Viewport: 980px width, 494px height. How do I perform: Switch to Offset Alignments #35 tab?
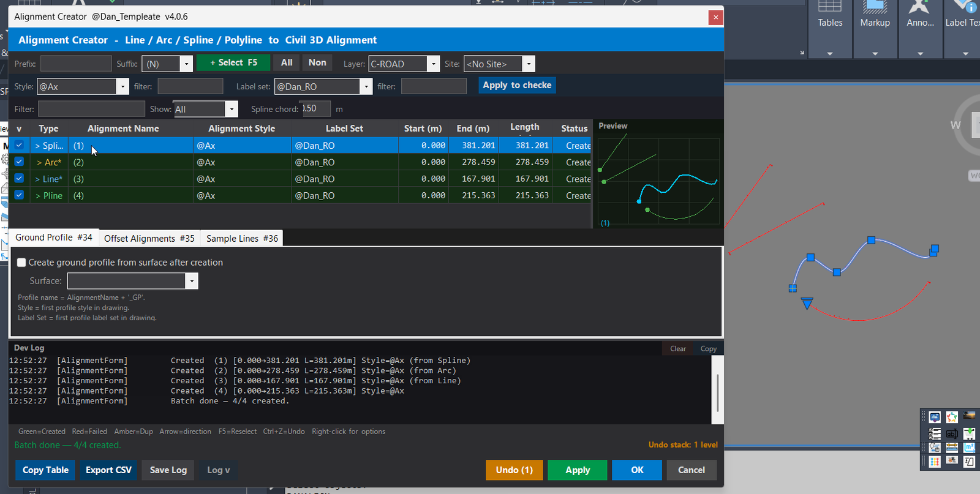pos(149,238)
